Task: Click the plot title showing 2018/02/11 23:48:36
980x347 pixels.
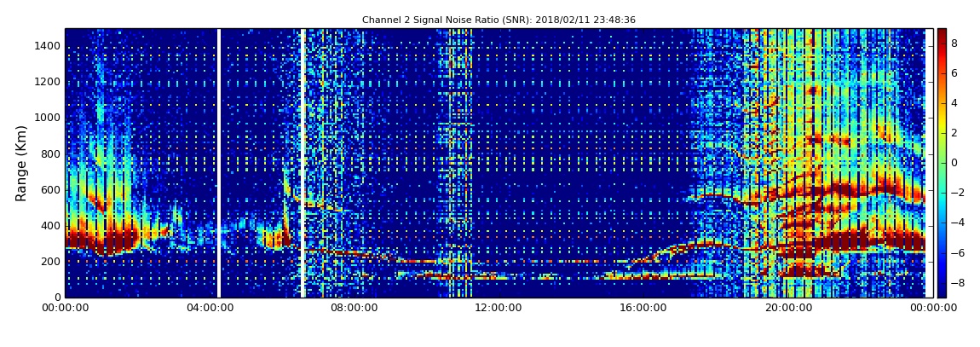Action: [x=499, y=20]
